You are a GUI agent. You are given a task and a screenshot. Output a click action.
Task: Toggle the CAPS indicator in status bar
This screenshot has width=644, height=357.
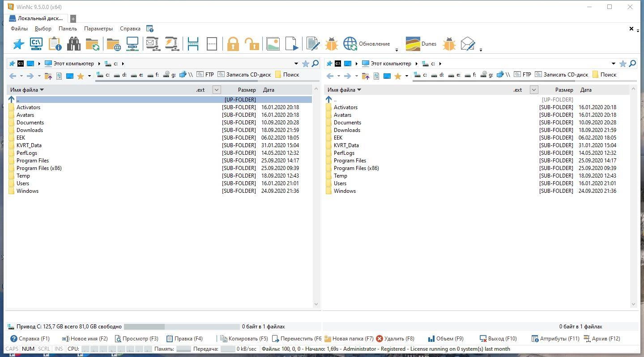coord(12,349)
